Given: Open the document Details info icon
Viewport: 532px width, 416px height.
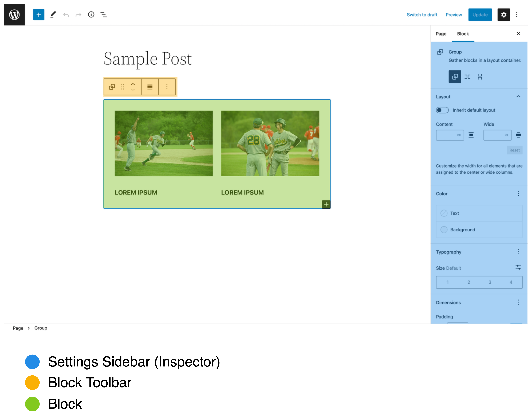Looking at the screenshot, I should click(x=91, y=15).
